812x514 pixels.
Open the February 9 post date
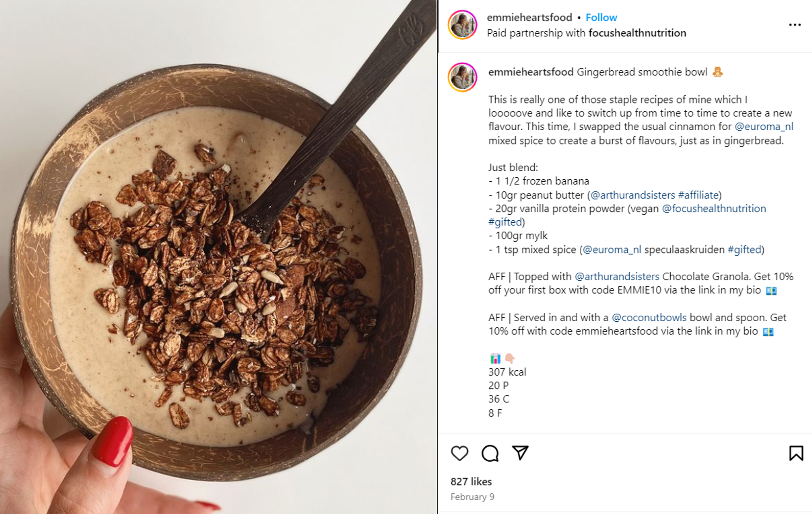click(472, 497)
